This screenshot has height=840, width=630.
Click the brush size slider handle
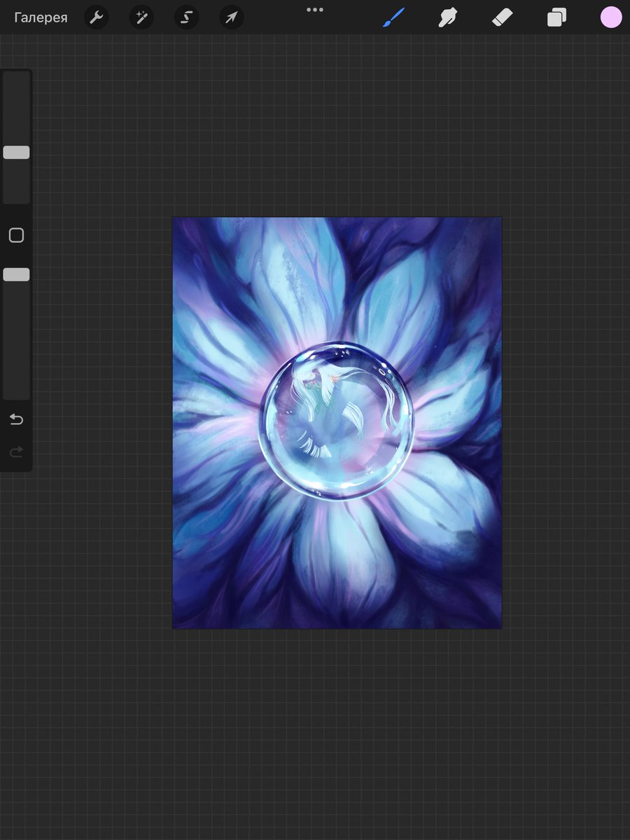16,153
